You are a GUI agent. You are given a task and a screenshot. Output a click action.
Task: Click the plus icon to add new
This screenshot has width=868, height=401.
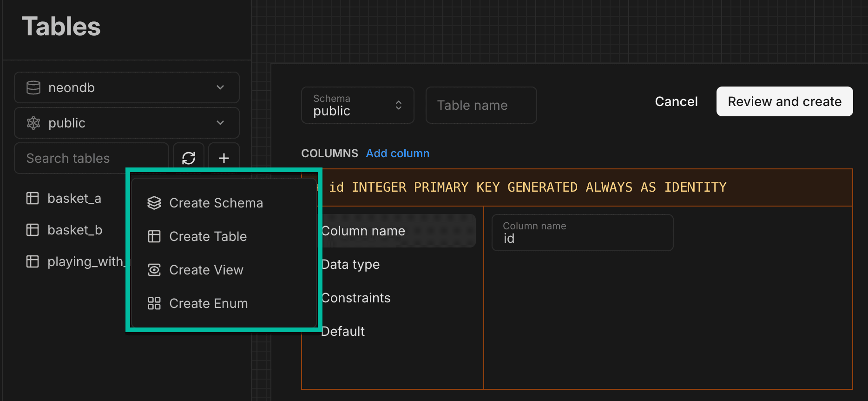[x=224, y=158]
